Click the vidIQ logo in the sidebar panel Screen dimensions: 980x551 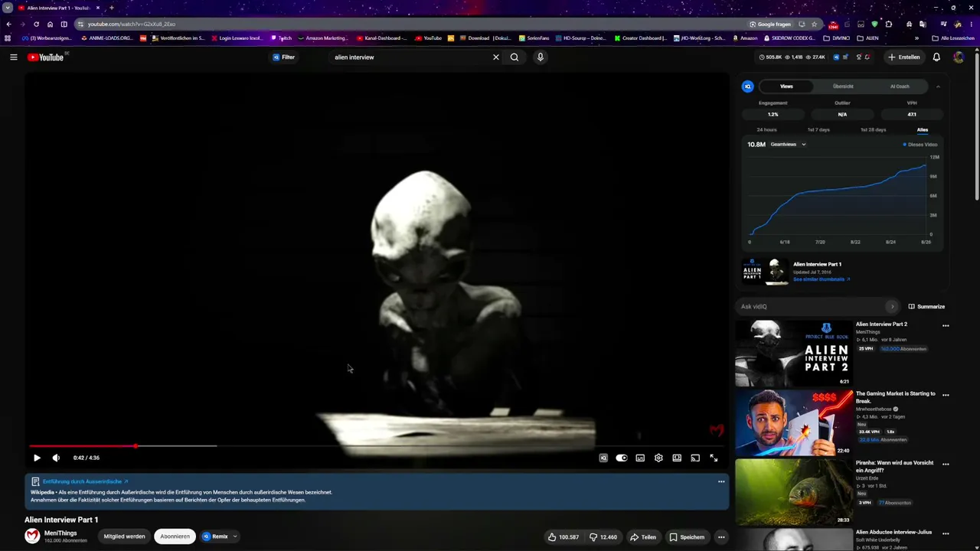click(x=748, y=86)
